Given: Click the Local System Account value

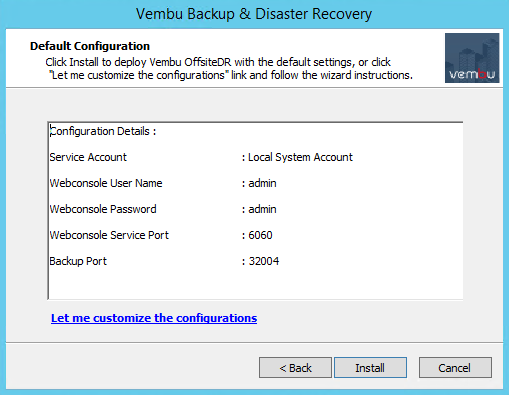Looking at the screenshot, I should pos(300,157).
